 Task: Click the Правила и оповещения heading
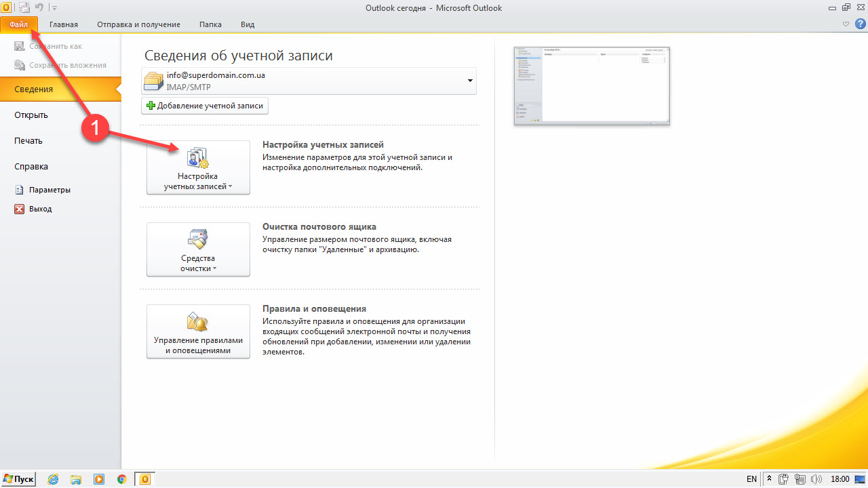pos(314,308)
